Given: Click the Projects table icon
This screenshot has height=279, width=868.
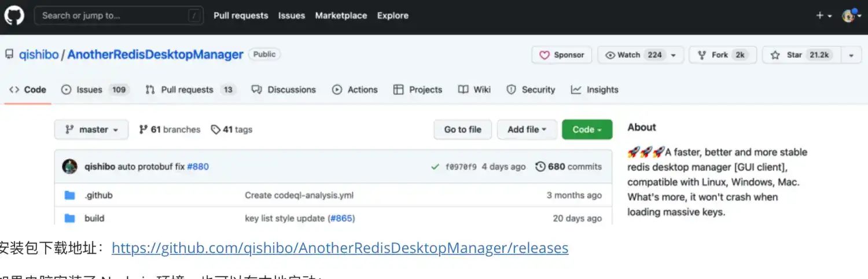Looking at the screenshot, I should pos(398,90).
